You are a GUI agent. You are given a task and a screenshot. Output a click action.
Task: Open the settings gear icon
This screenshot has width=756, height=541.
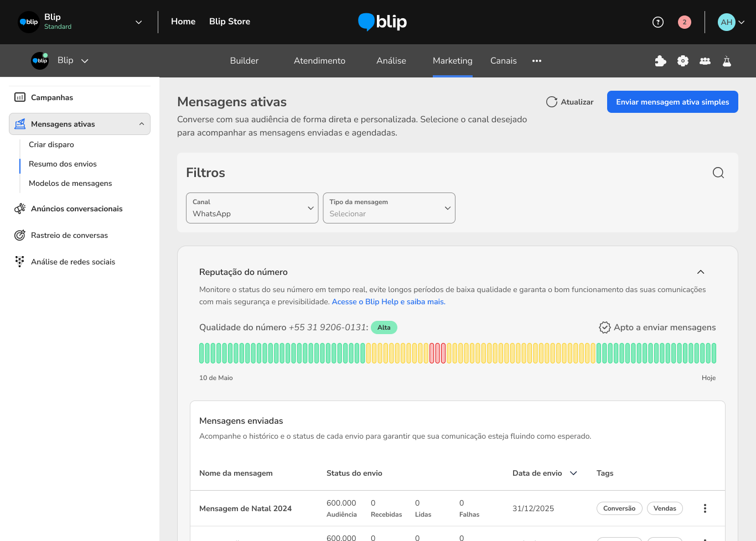pos(682,61)
